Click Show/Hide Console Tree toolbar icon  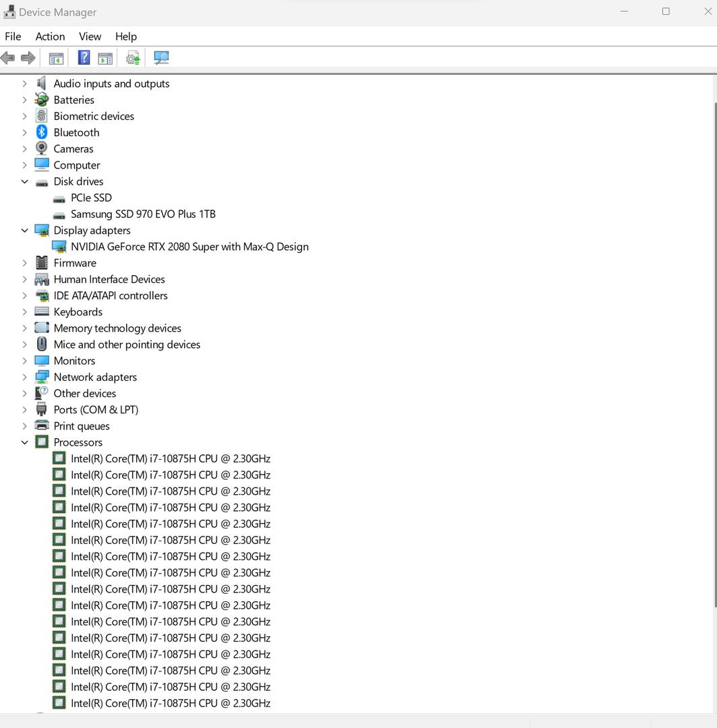56,59
